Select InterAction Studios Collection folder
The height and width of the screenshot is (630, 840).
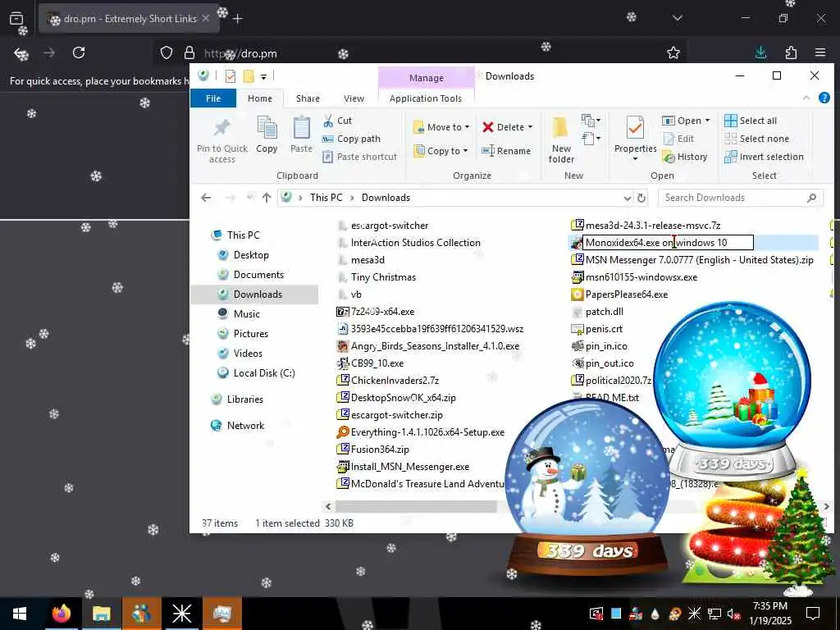coord(415,243)
